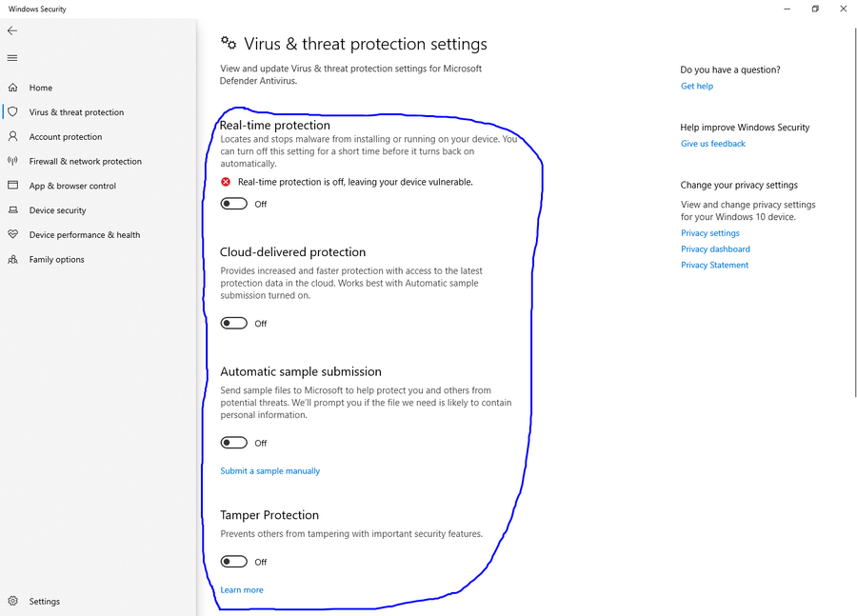
Task: Open Family options in the sidebar
Action: [57, 259]
